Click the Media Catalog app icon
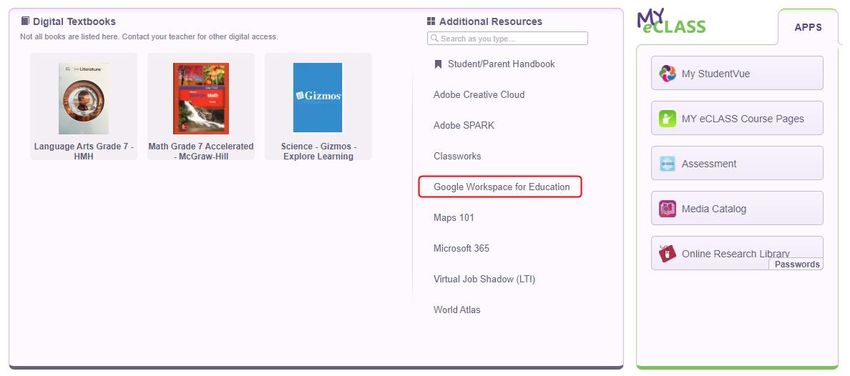This screenshot has height=376, width=850. [667, 209]
